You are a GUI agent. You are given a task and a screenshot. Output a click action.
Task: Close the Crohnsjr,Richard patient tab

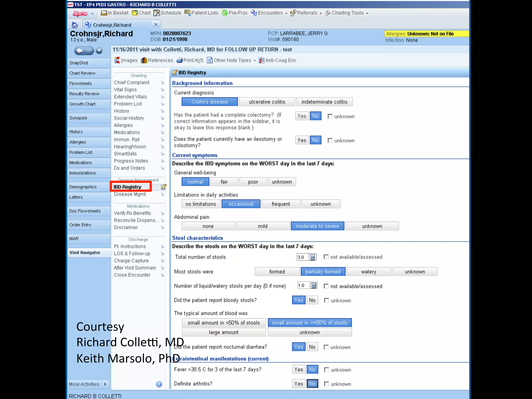(156, 25)
